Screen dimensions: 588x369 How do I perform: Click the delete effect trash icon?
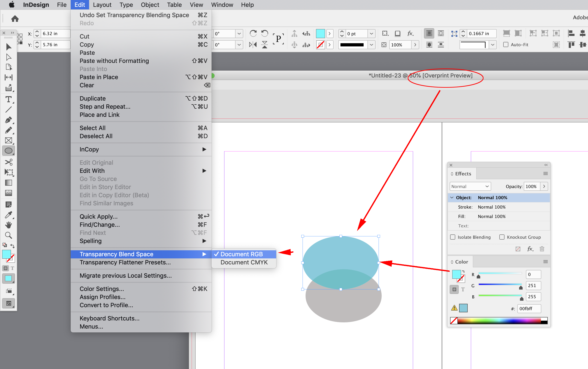click(x=542, y=249)
